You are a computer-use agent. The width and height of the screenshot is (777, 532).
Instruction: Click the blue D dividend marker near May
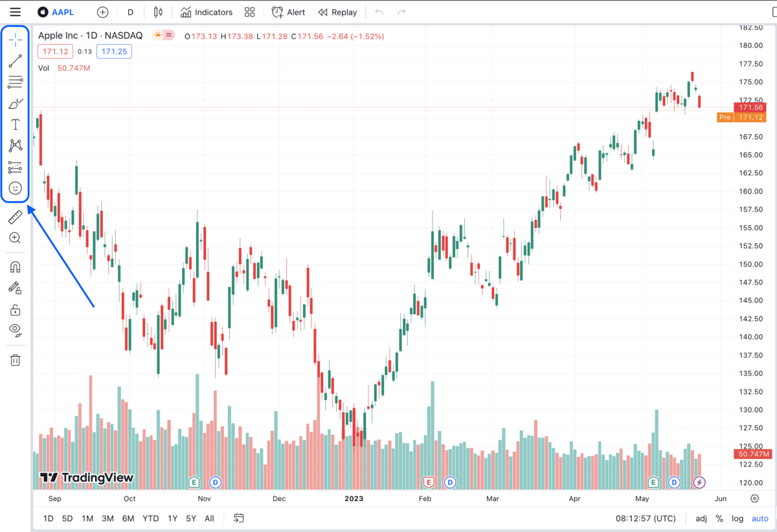tap(675, 482)
